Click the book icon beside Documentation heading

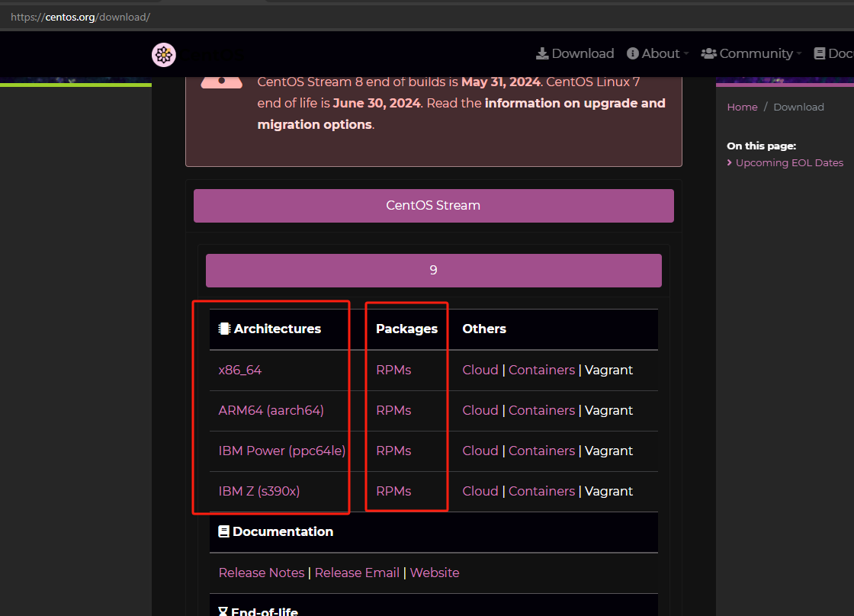point(223,531)
